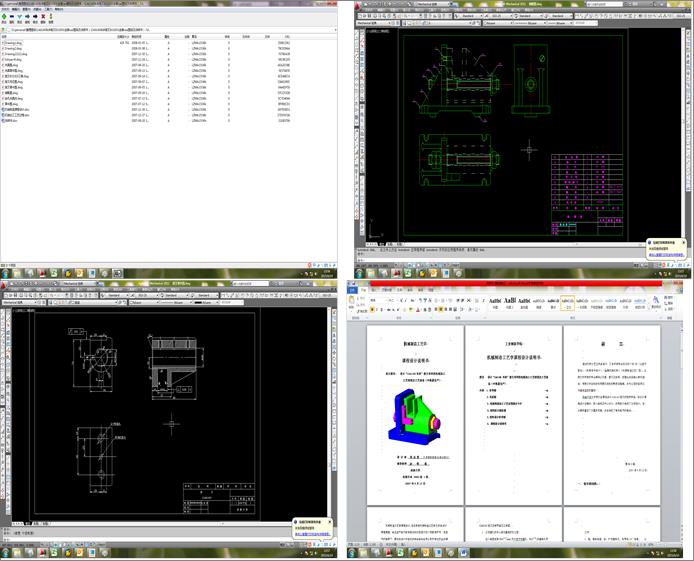Toggle Italic formatting in the Word ribbon
Image resolution: width=694 pixels, height=561 pixels.
pyautogui.click(x=377, y=307)
